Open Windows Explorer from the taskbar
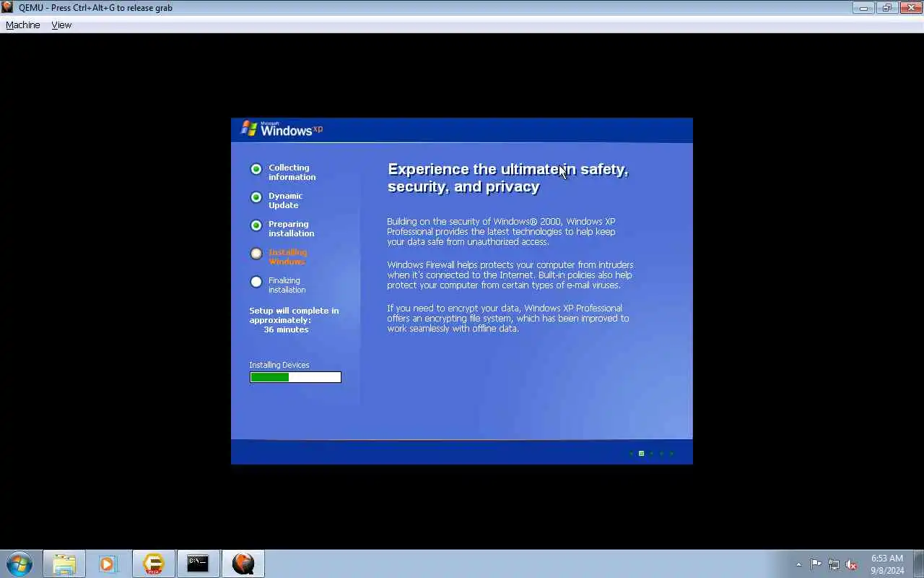Viewport: 924px width, 578px height. pos(64,564)
